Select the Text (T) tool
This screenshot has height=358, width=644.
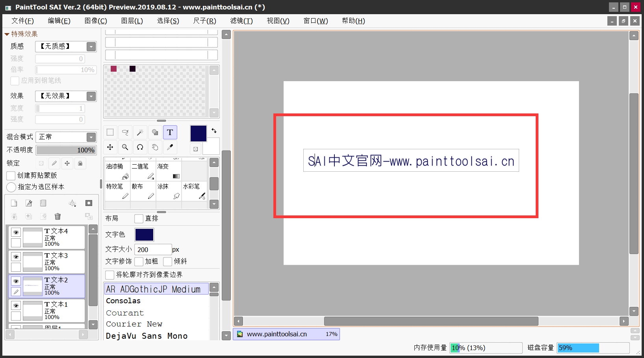(170, 132)
